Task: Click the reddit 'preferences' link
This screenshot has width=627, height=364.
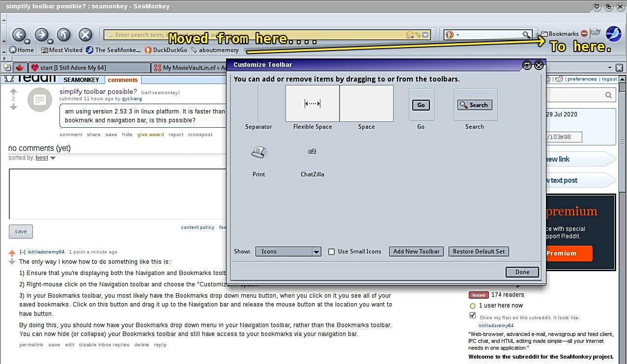Action: pos(582,79)
